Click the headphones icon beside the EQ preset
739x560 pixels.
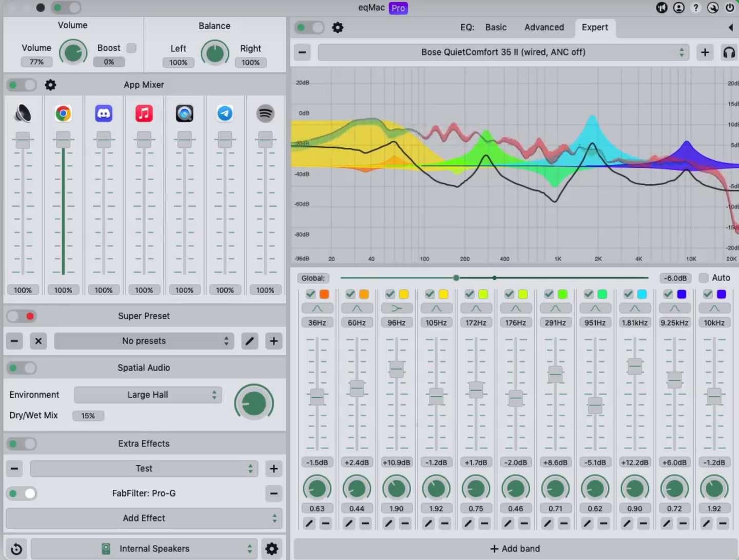(x=729, y=52)
